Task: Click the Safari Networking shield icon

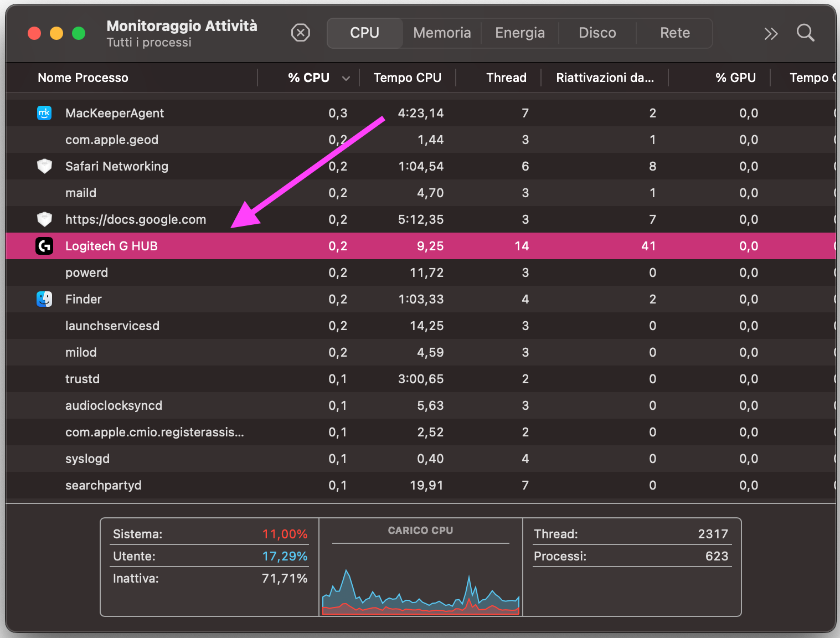Action: 44,166
